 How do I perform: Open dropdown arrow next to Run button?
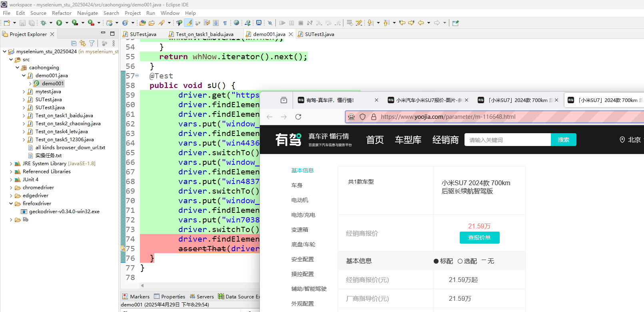pyautogui.click(x=67, y=23)
